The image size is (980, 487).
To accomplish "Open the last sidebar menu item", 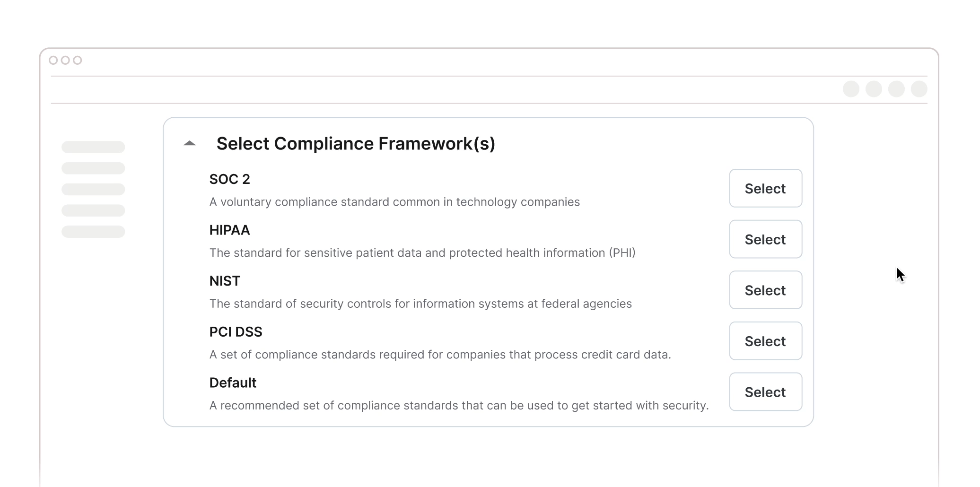I will coord(93,232).
